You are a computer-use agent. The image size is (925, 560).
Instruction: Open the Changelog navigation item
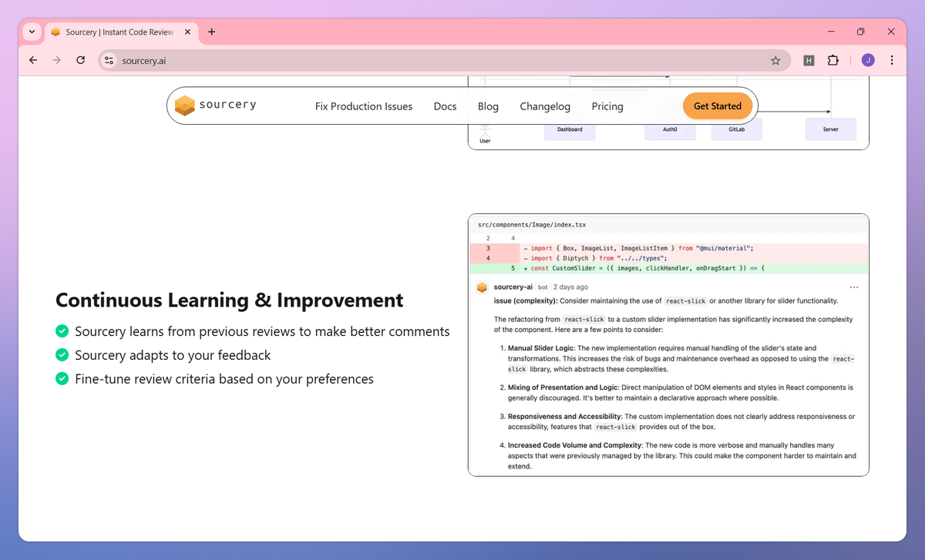click(545, 106)
